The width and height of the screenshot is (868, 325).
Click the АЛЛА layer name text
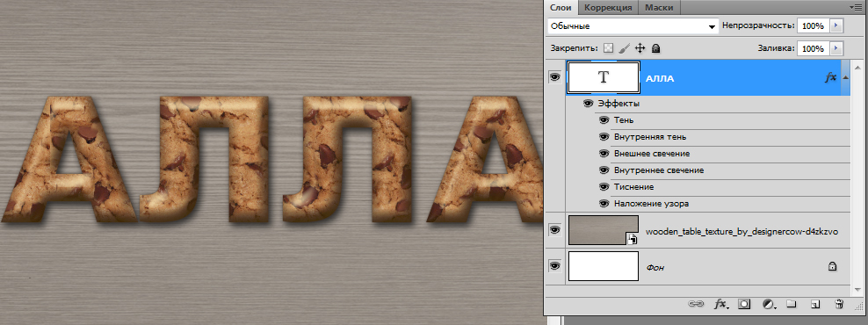(660, 79)
